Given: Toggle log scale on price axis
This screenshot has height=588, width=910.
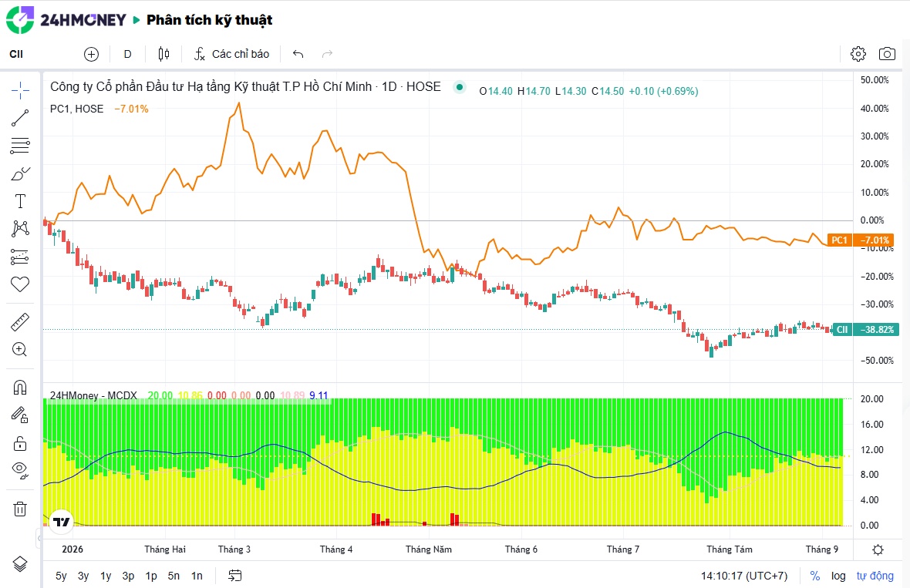Looking at the screenshot, I should click(838, 576).
